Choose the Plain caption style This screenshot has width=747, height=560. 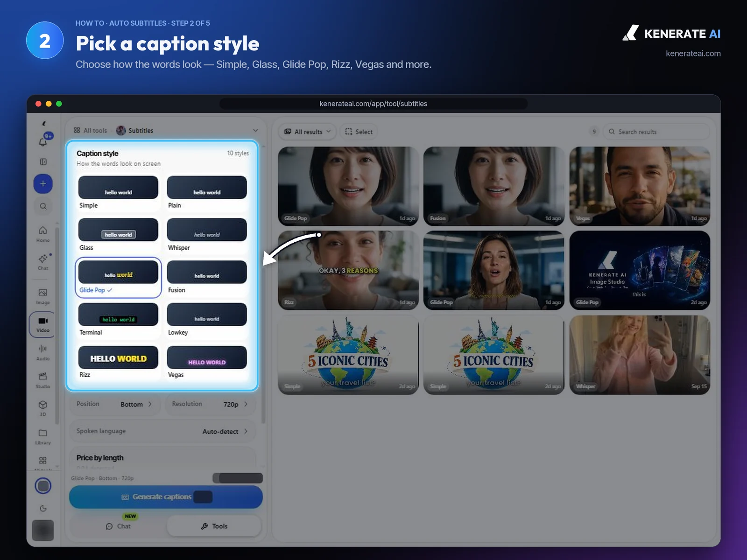point(207,193)
